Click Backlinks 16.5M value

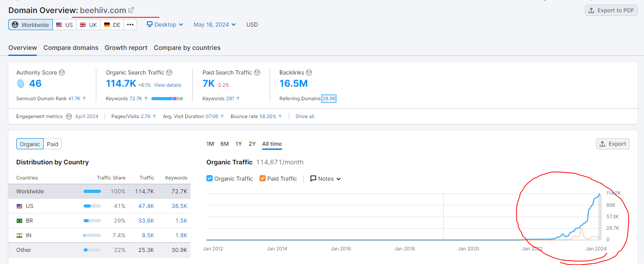[x=293, y=84]
